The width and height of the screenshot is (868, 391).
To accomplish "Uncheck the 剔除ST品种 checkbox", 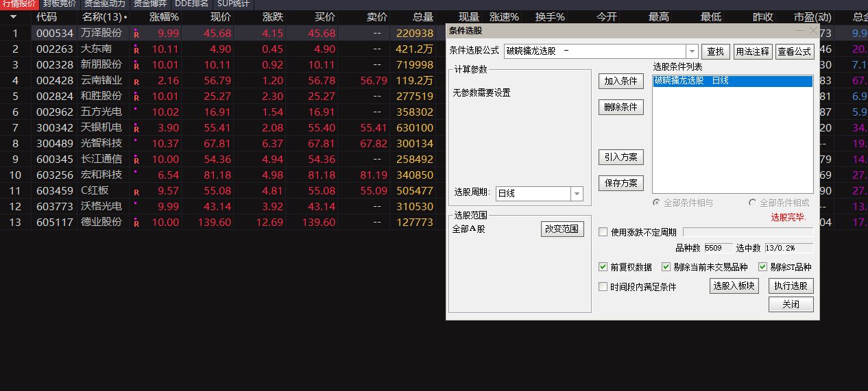I will point(763,267).
